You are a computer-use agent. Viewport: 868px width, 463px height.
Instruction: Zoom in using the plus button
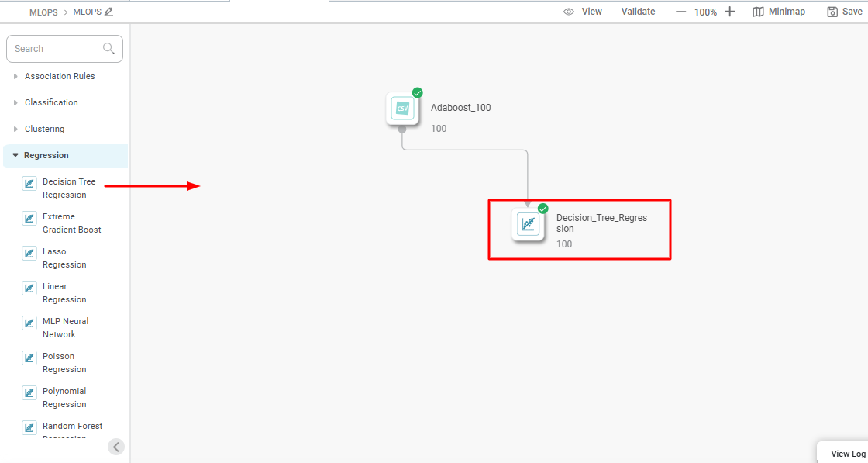pyautogui.click(x=729, y=12)
